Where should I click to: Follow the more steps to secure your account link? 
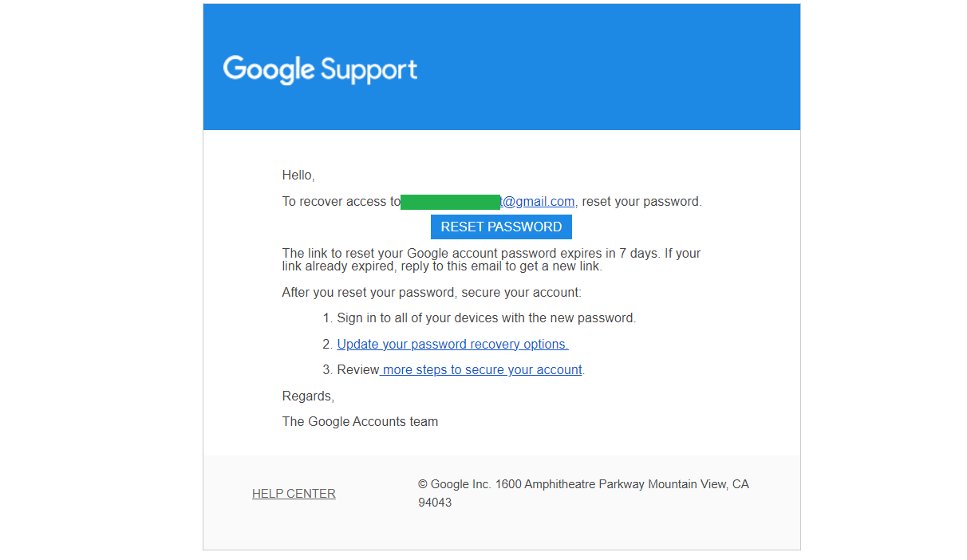(481, 370)
